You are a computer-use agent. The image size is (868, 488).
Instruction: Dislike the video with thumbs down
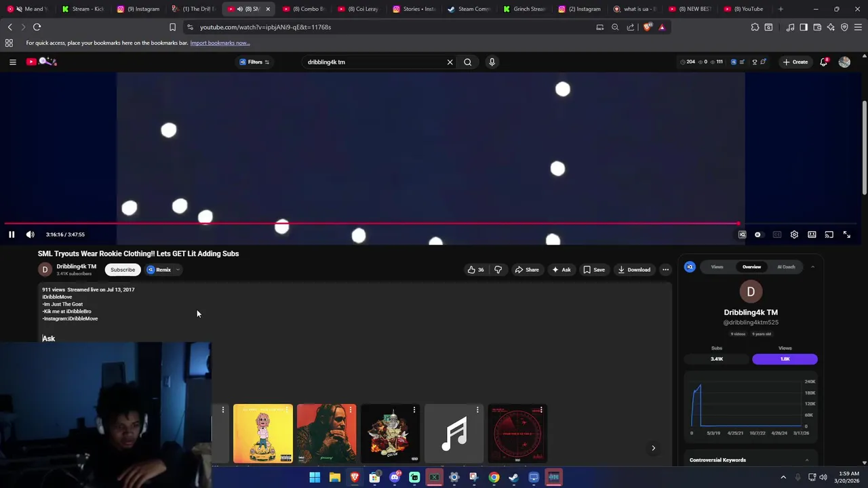tap(498, 270)
